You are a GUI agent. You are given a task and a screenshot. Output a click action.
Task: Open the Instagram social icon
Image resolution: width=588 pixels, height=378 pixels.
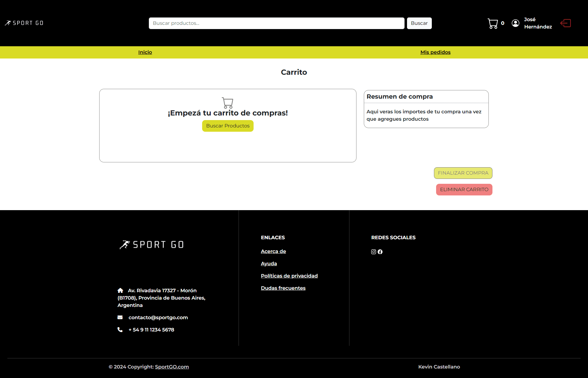[x=374, y=252]
